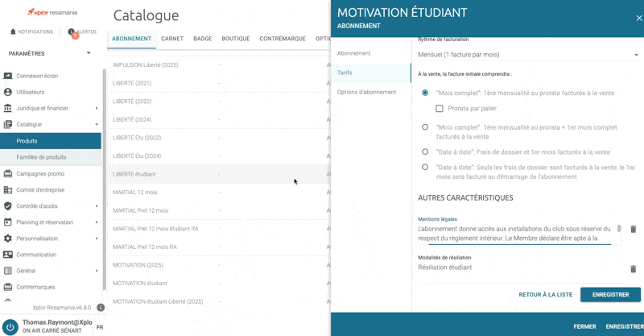
Task: Open Familles de produits in sidebar
Action: tap(51, 157)
